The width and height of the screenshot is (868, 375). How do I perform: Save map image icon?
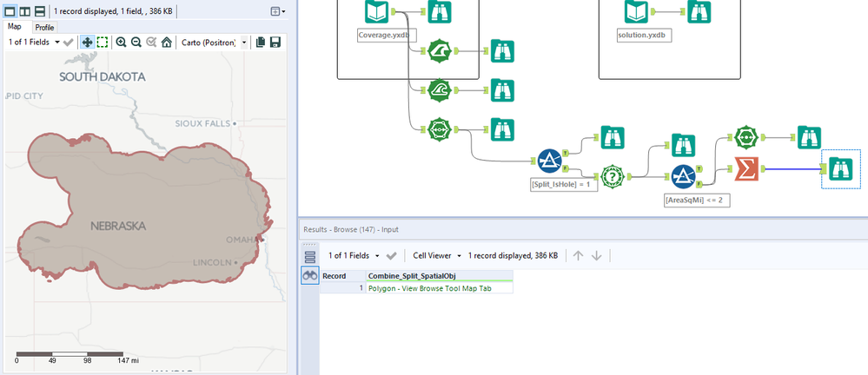pyautogui.click(x=275, y=42)
